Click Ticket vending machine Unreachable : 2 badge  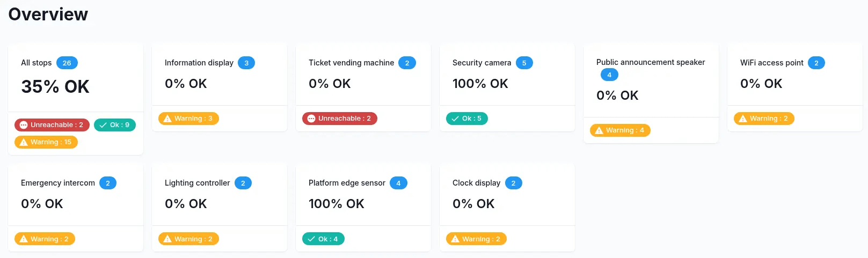pyautogui.click(x=340, y=119)
